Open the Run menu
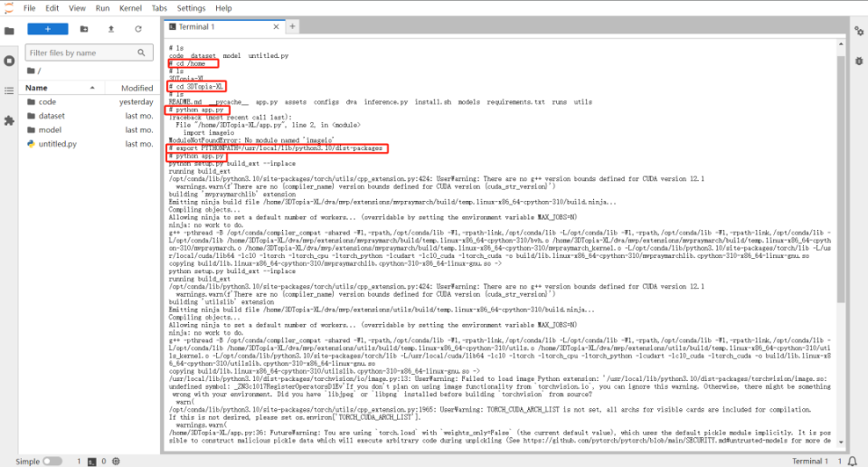 [x=102, y=8]
